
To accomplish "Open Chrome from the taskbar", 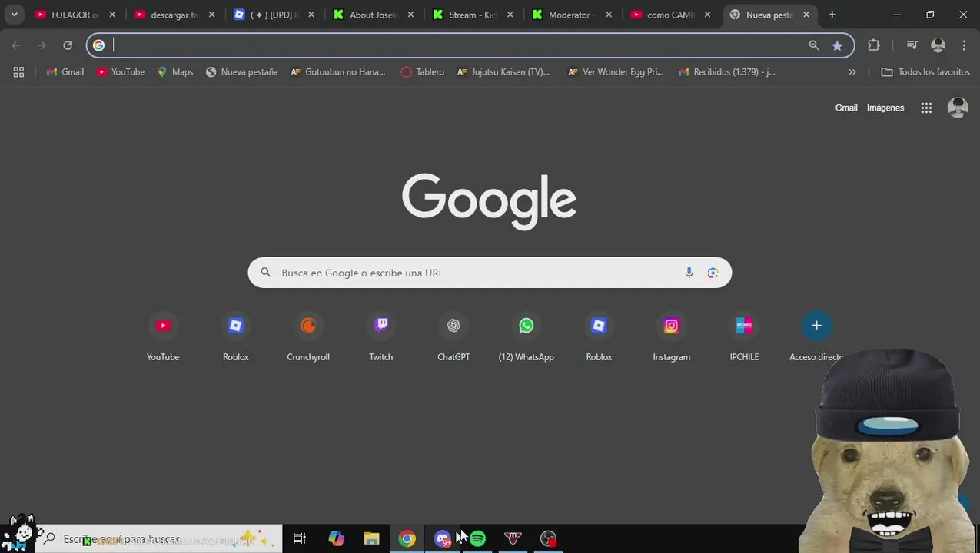I will [x=407, y=538].
